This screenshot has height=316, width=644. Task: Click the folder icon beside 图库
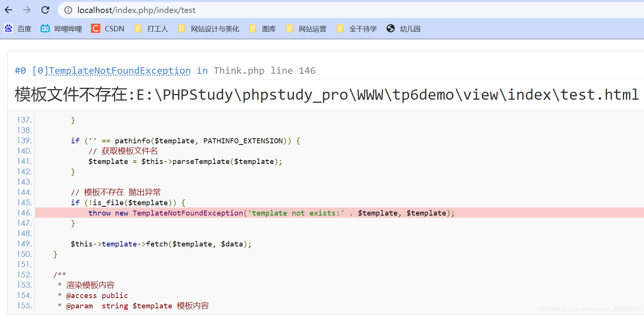(x=253, y=28)
